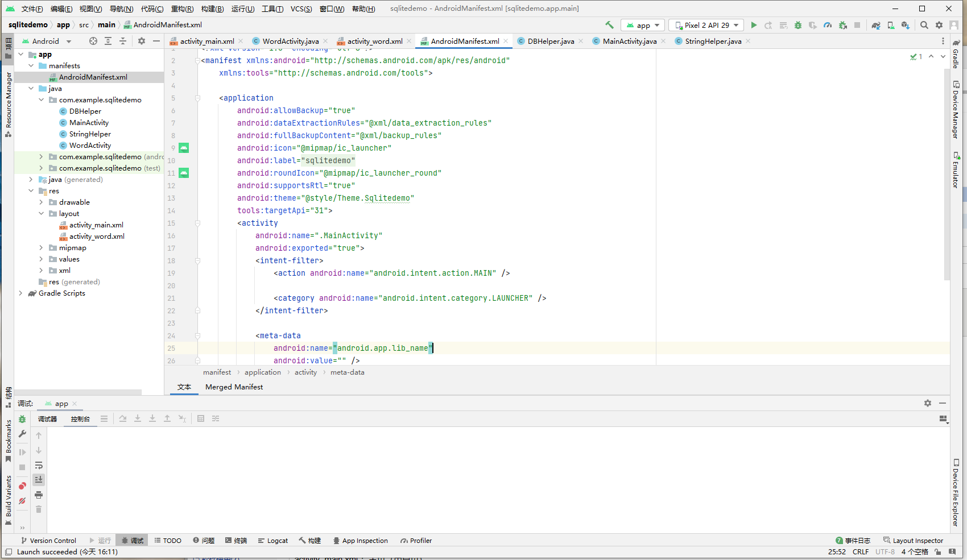Click expand all icon in project panel

(108, 41)
